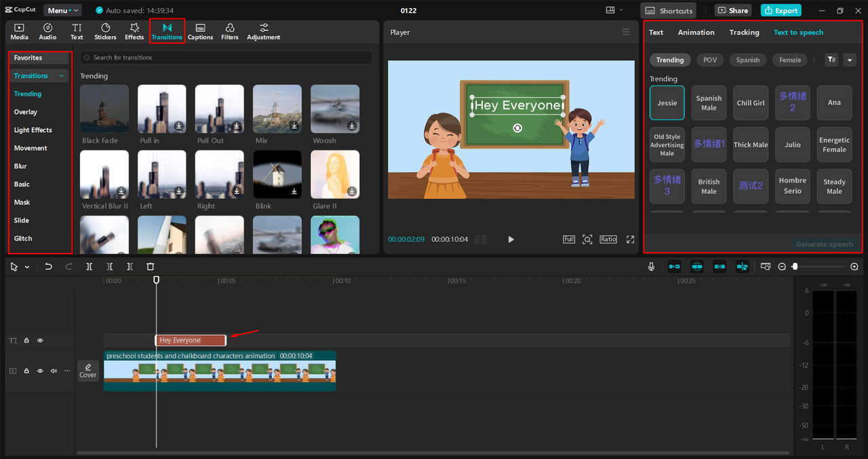Select the Black Fade transition thumbnail
868x459 pixels.
(104, 108)
